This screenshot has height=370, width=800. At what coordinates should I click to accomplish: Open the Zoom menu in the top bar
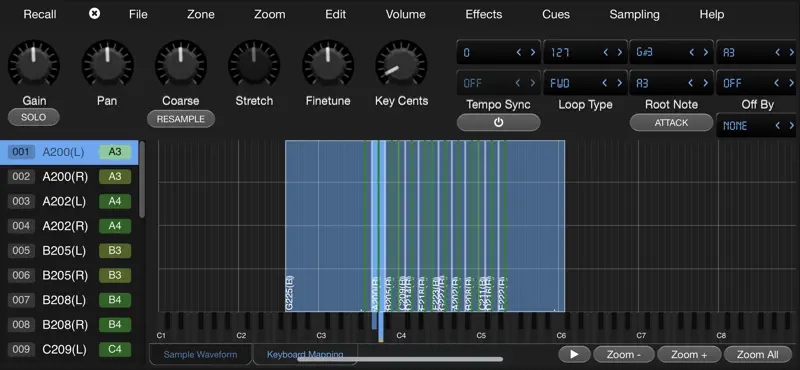[x=269, y=14]
